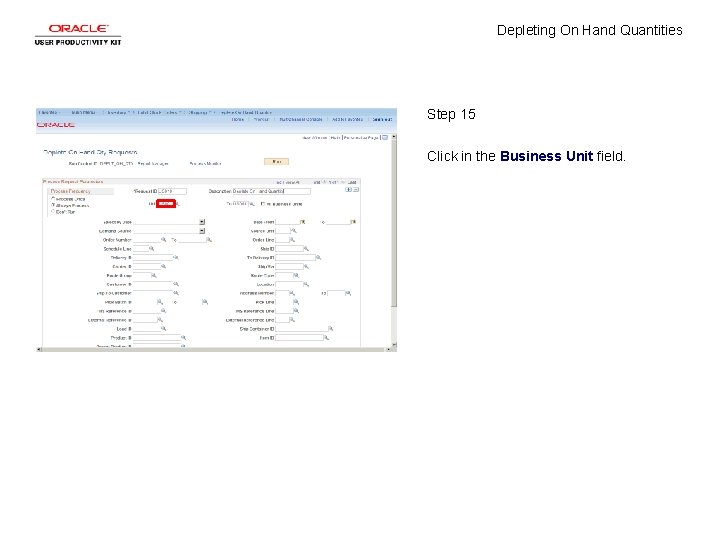Open lookup next to To Unit field
This screenshot has height=540, width=720.
[x=252, y=204]
